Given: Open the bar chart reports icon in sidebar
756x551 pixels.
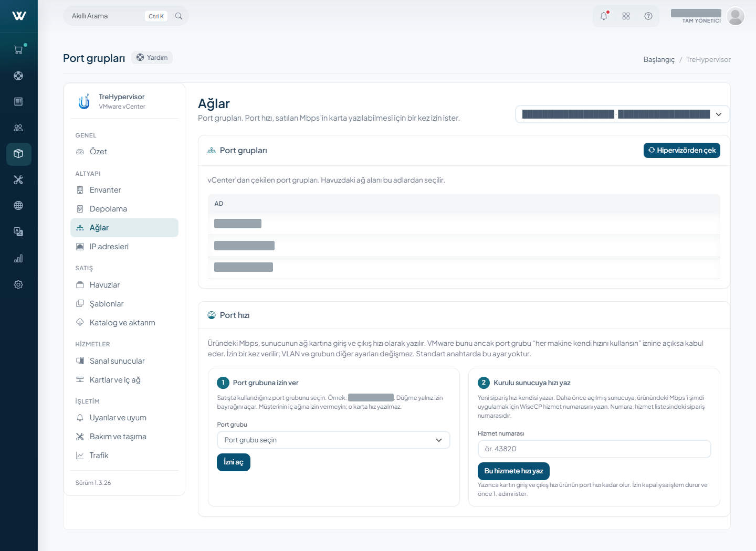Looking at the screenshot, I should (x=18, y=258).
